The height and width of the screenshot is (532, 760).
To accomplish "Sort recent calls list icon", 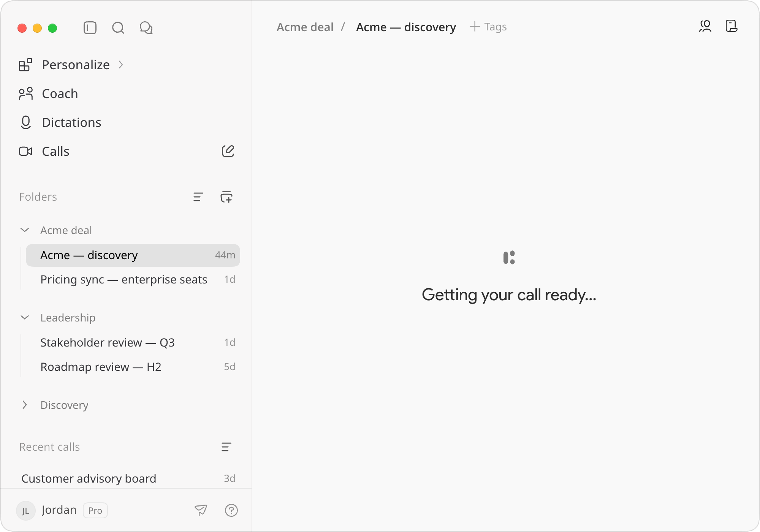I will (226, 447).
